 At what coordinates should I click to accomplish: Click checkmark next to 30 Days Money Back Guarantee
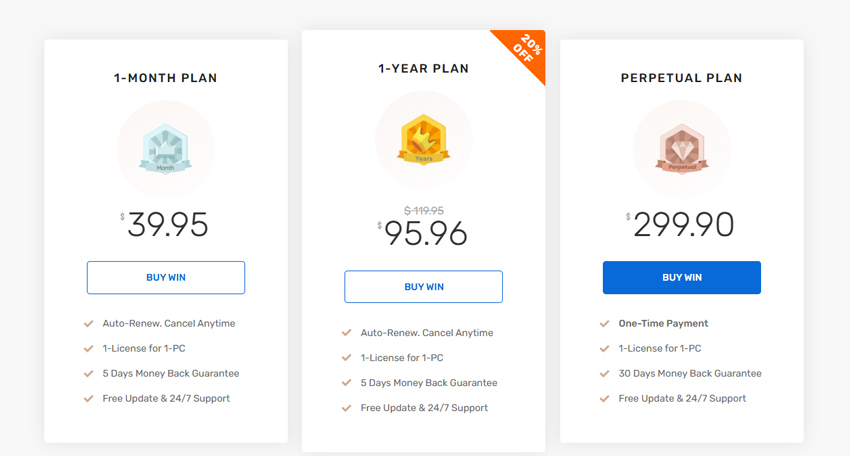coord(604,374)
